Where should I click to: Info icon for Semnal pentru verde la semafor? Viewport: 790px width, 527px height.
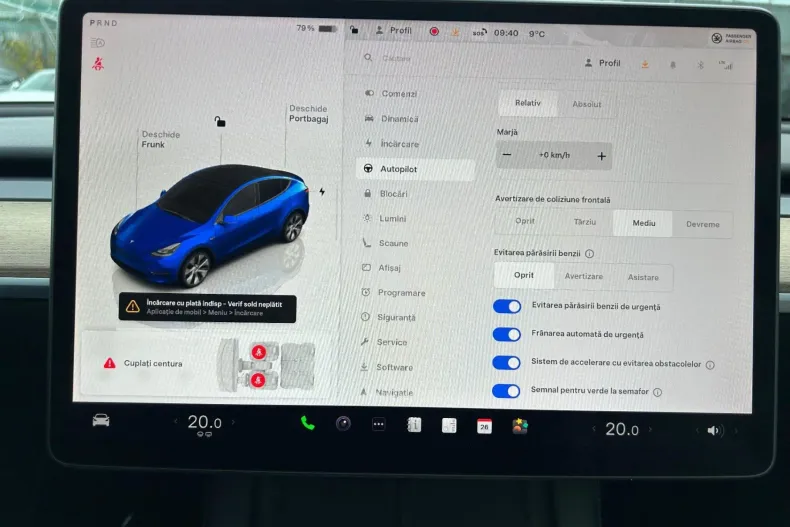(x=657, y=392)
